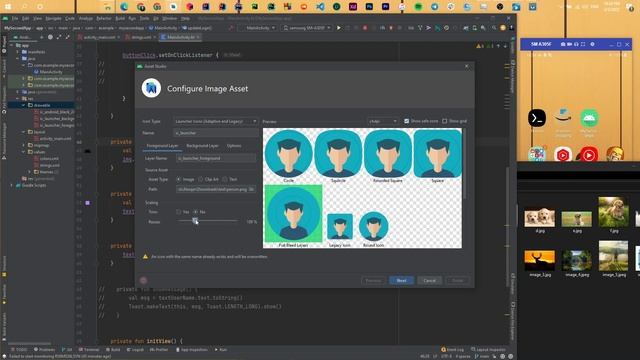The width and height of the screenshot is (640, 360).
Task: Click the warning triangle icon in dialog
Action: point(145,257)
